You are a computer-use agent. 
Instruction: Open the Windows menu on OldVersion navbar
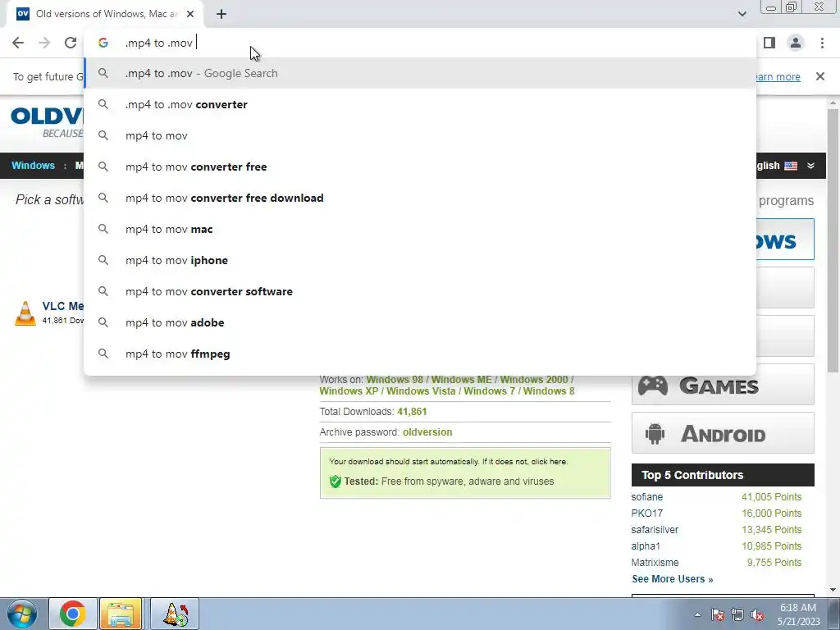coord(33,166)
